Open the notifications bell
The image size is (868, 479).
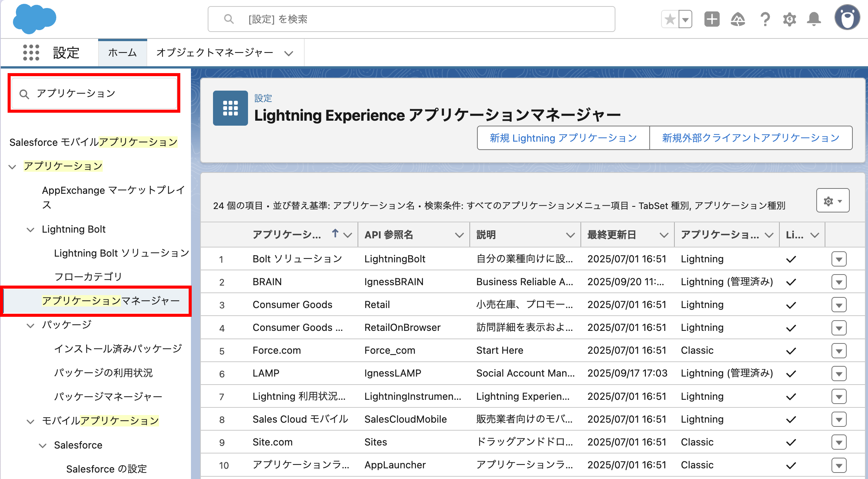tap(814, 19)
